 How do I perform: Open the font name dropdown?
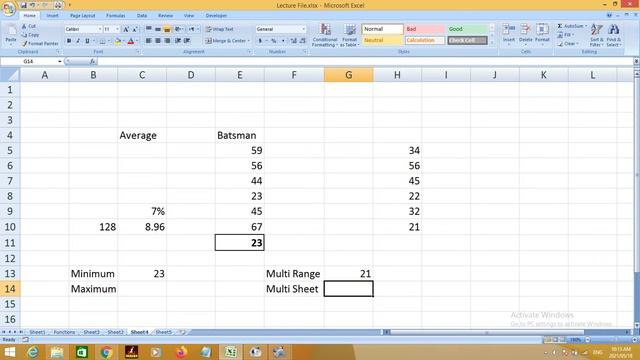pyautogui.click(x=100, y=29)
